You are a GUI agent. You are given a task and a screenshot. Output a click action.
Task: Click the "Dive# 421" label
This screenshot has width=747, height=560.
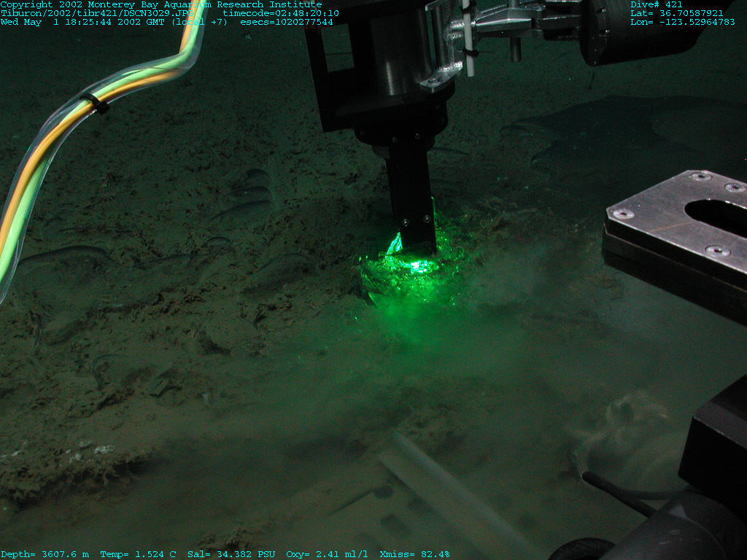[x=656, y=4]
